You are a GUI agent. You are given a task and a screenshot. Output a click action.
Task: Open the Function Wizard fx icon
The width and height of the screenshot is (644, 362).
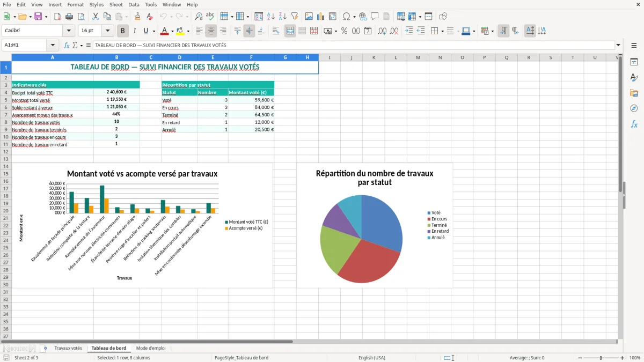(67, 45)
